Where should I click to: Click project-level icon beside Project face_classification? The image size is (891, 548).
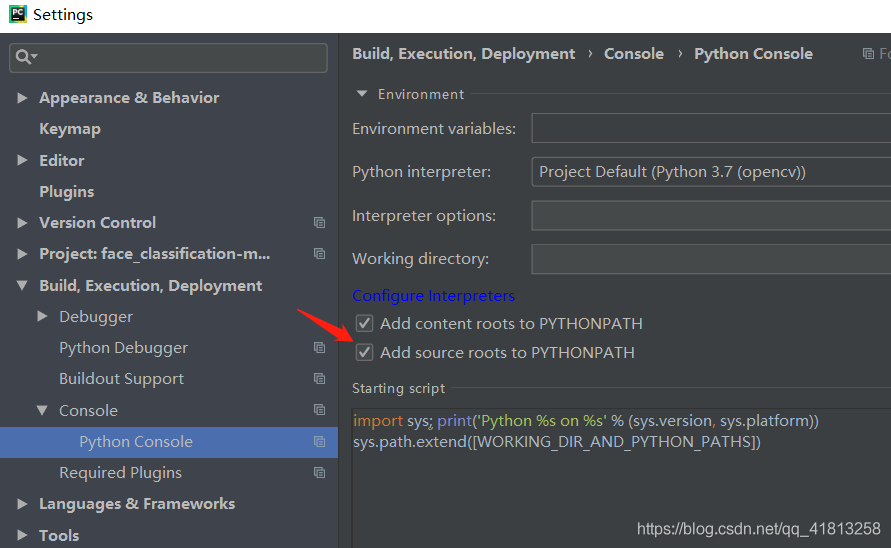click(x=319, y=254)
